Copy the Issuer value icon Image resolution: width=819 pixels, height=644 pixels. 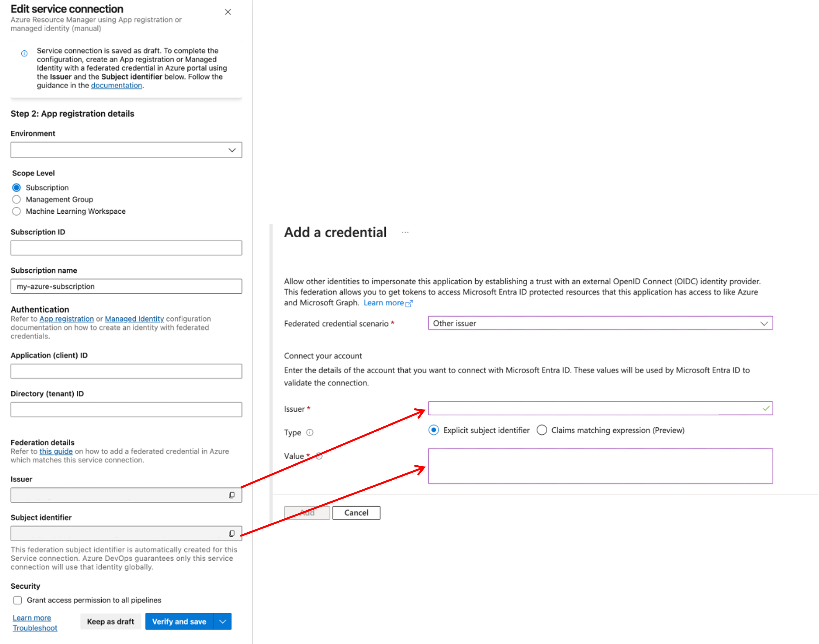click(231, 495)
